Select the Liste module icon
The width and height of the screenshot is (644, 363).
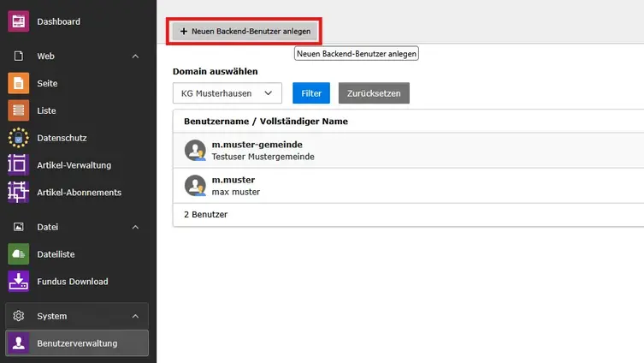point(18,110)
